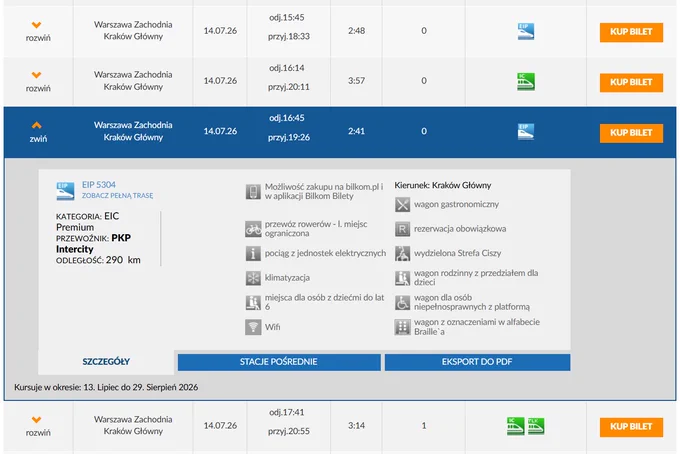680x454 pixels.
Task: Click Kierunek: Kraków Główny text
Action: click(x=443, y=185)
